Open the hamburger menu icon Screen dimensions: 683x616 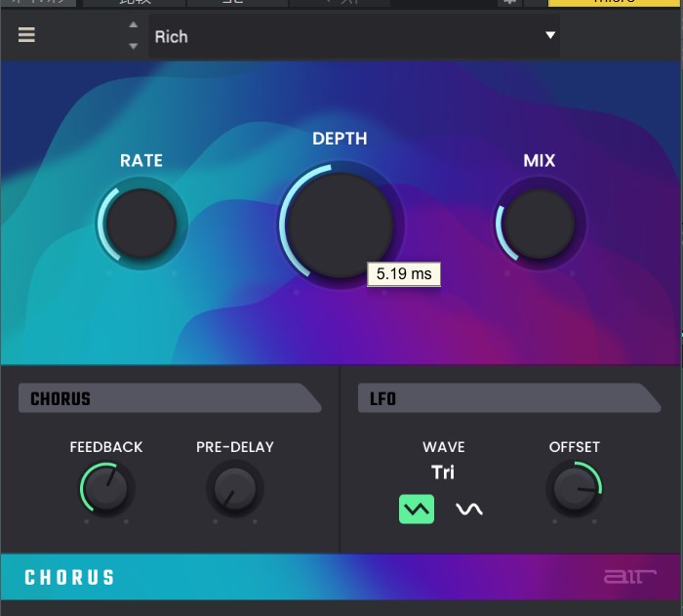[x=26, y=35]
